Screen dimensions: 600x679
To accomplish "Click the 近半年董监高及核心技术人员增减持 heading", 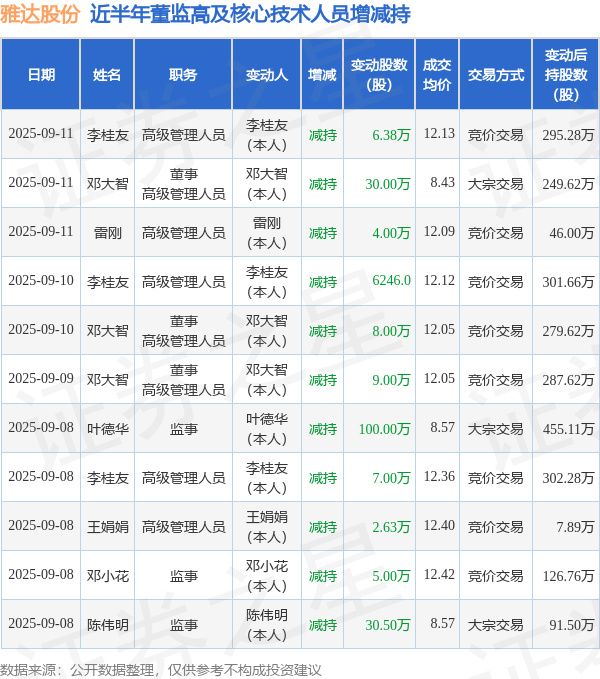I will (x=250, y=14).
